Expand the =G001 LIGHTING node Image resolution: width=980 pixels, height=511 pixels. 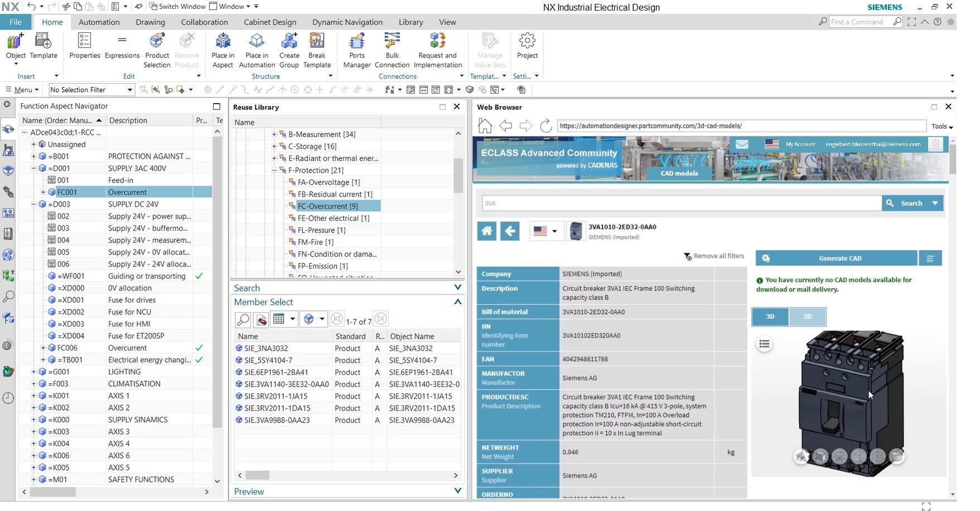click(x=33, y=372)
